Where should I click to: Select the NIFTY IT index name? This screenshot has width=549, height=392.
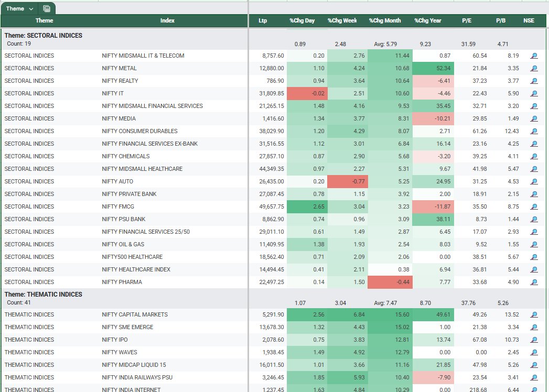[x=113, y=93]
